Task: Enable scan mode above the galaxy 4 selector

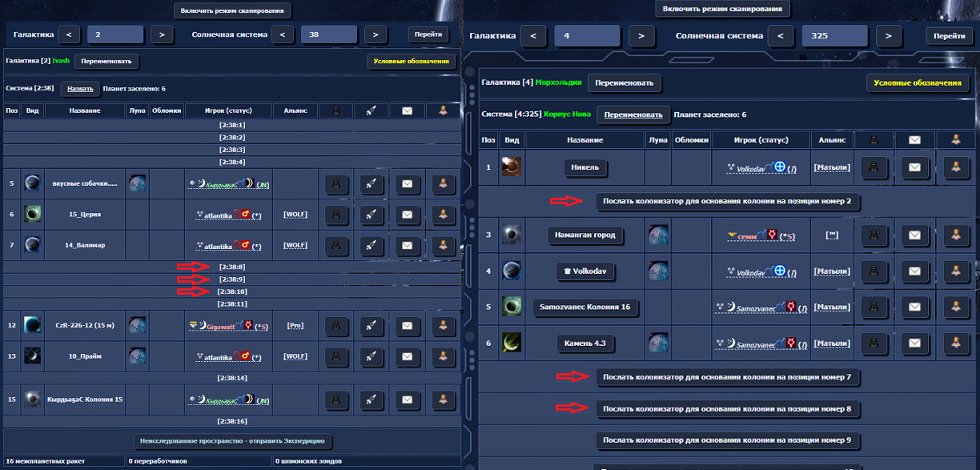Action: coord(722,9)
